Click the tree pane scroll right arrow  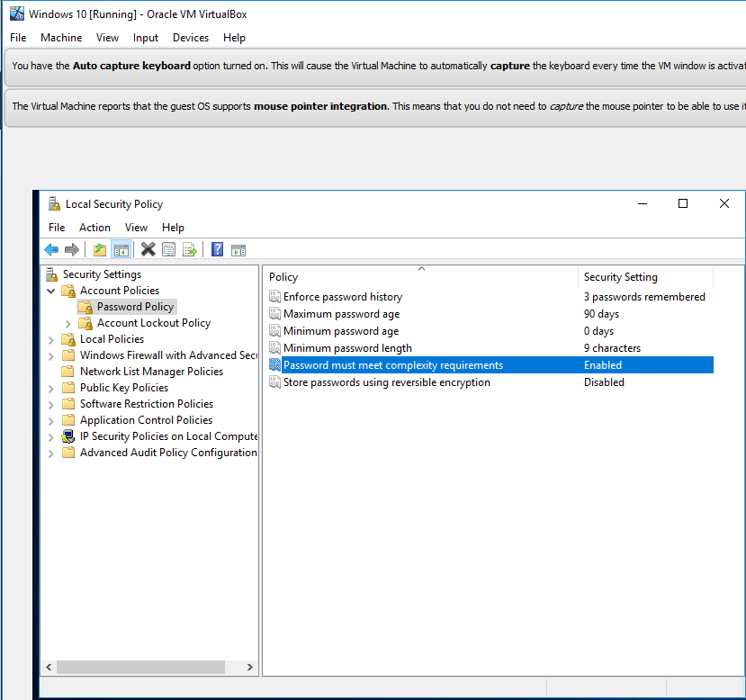[x=250, y=668]
